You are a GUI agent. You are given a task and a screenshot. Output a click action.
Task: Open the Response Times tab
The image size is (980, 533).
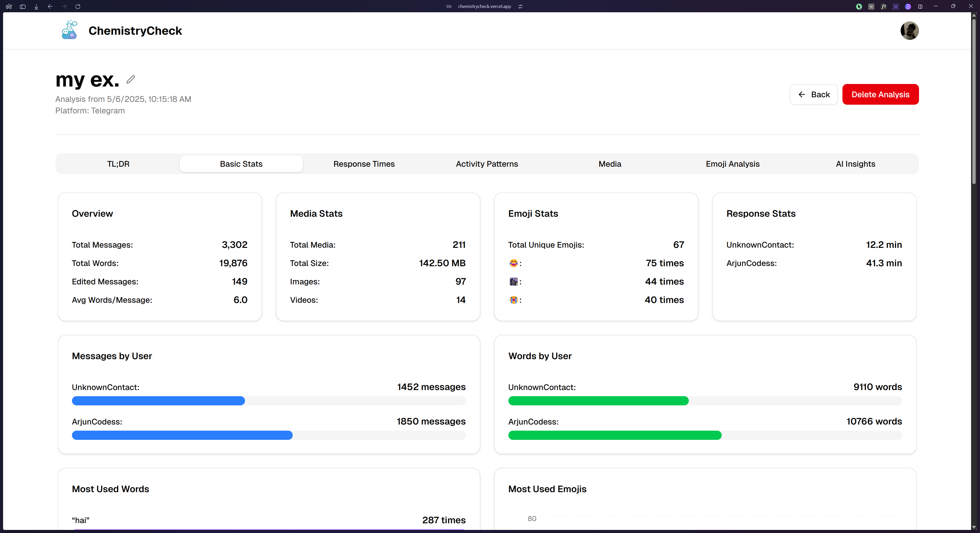pos(364,164)
